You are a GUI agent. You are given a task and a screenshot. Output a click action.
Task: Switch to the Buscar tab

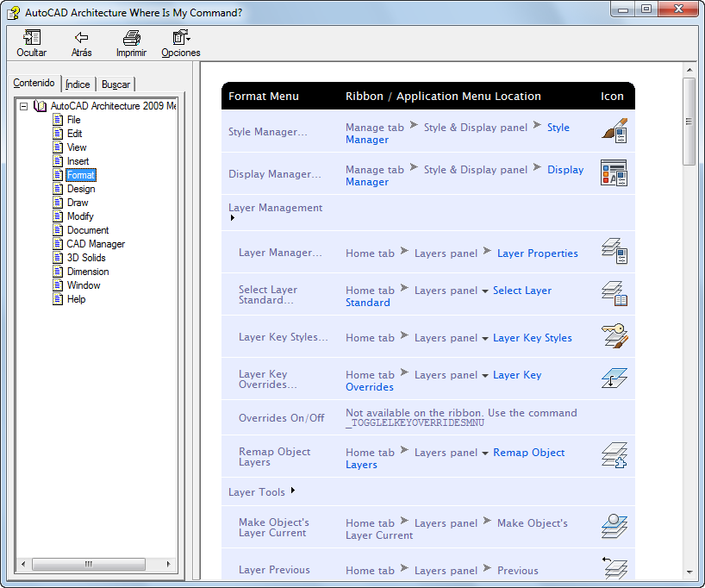pyautogui.click(x=115, y=84)
